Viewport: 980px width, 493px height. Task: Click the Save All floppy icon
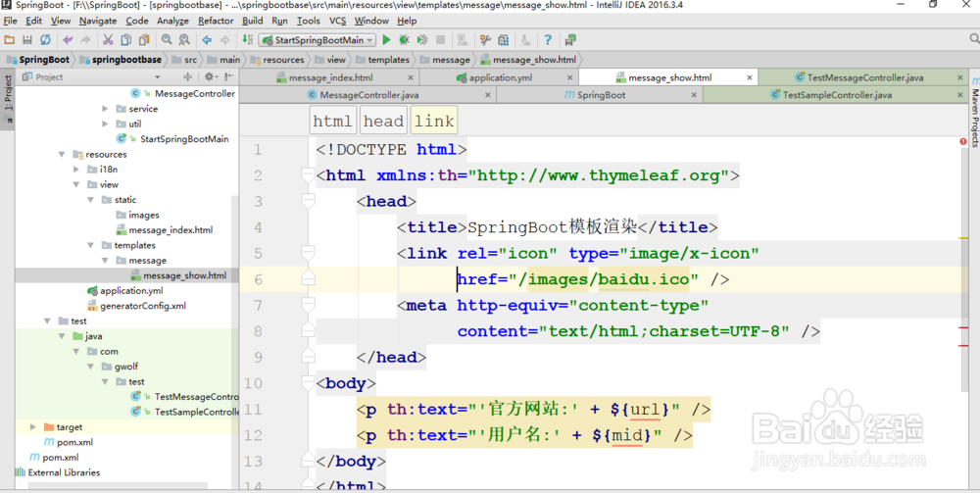pyautogui.click(x=26, y=40)
